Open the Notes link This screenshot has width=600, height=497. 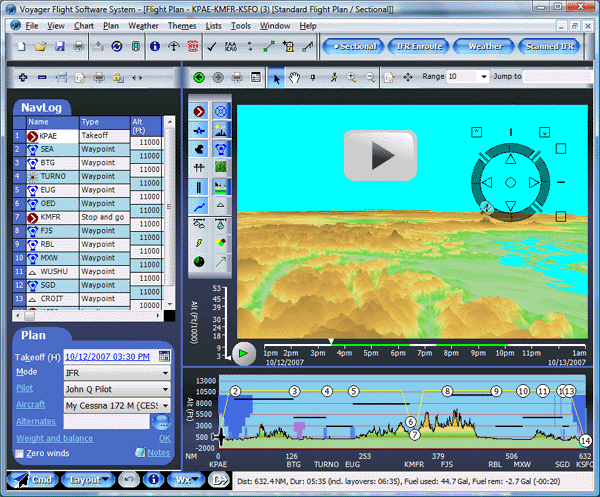(x=158, y=453)
